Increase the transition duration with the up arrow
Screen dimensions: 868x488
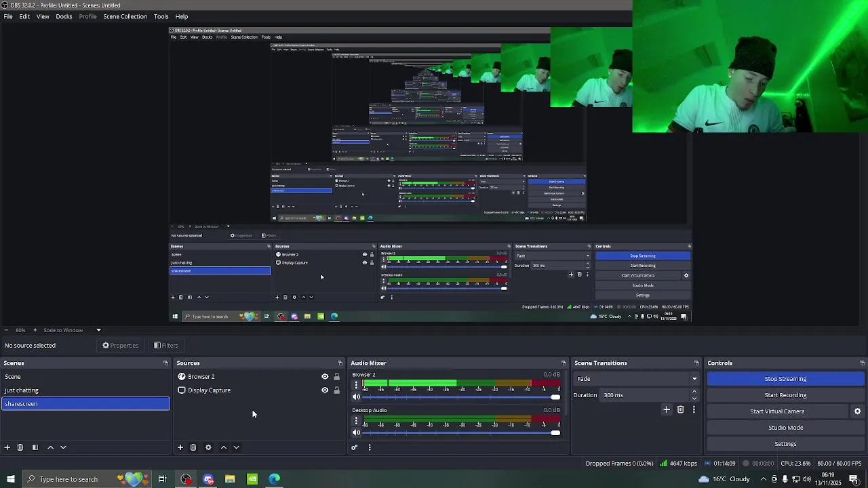[694, 392]
